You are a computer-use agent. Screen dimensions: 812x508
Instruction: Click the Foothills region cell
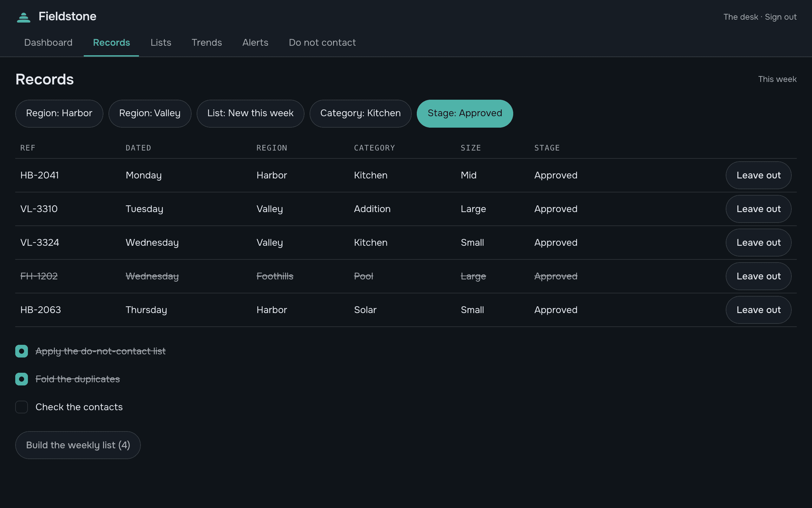click(275, 276)
